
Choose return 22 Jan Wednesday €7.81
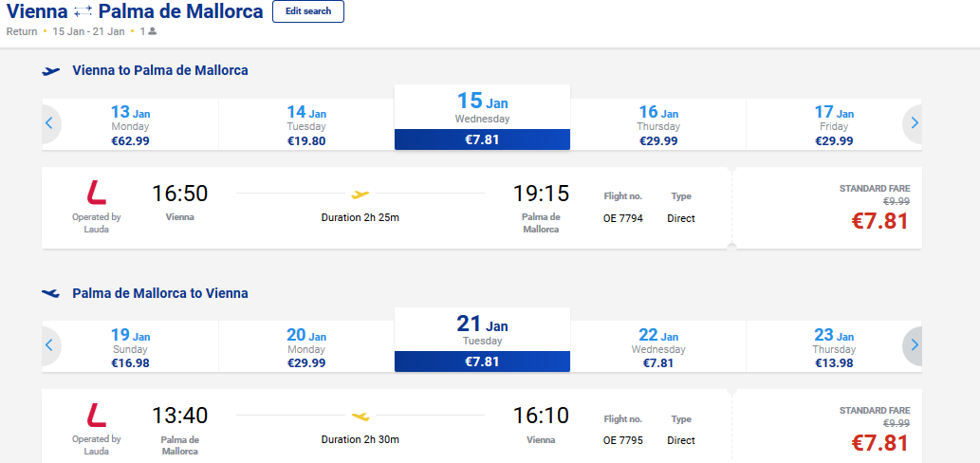pyautogui.click(x=658, y=347)
